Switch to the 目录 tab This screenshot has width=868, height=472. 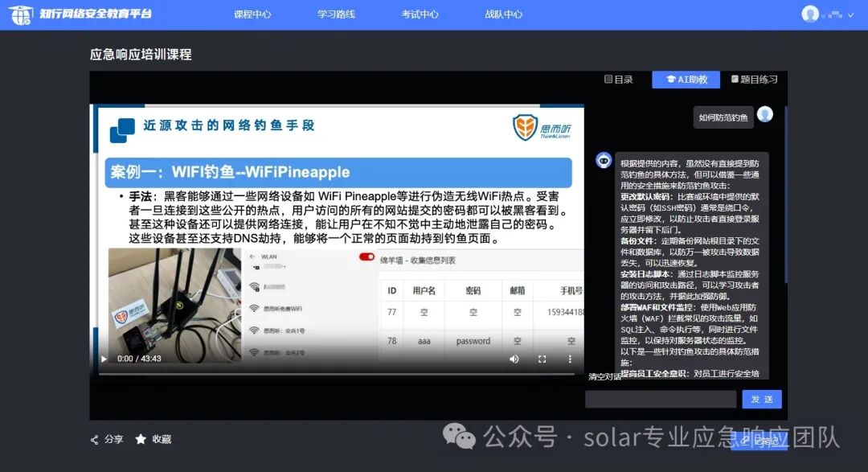tap(618, 80)
